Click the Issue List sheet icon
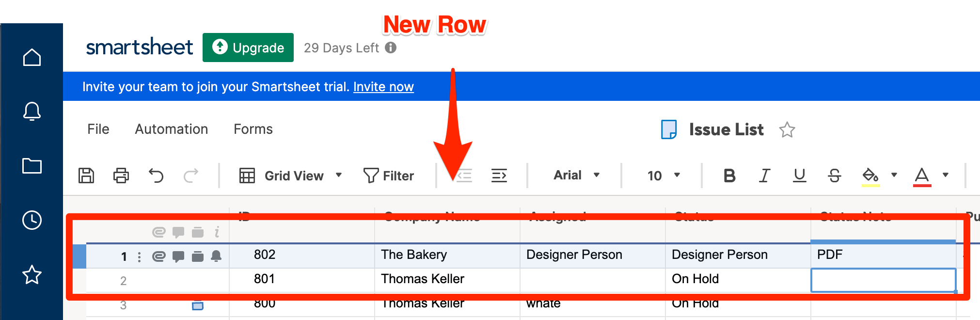 point(669,130)
